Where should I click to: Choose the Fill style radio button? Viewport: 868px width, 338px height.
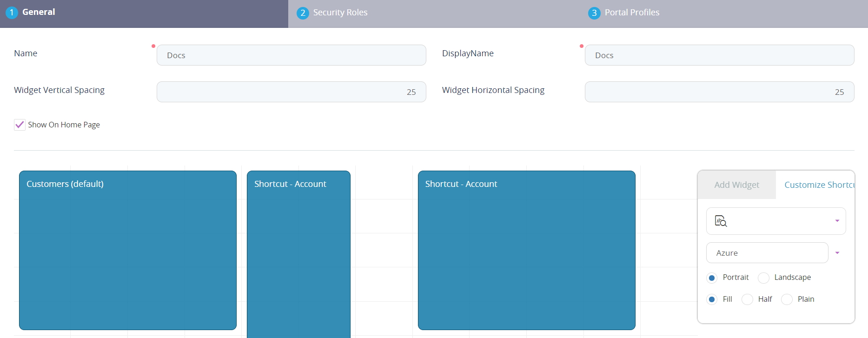[712, 299]
